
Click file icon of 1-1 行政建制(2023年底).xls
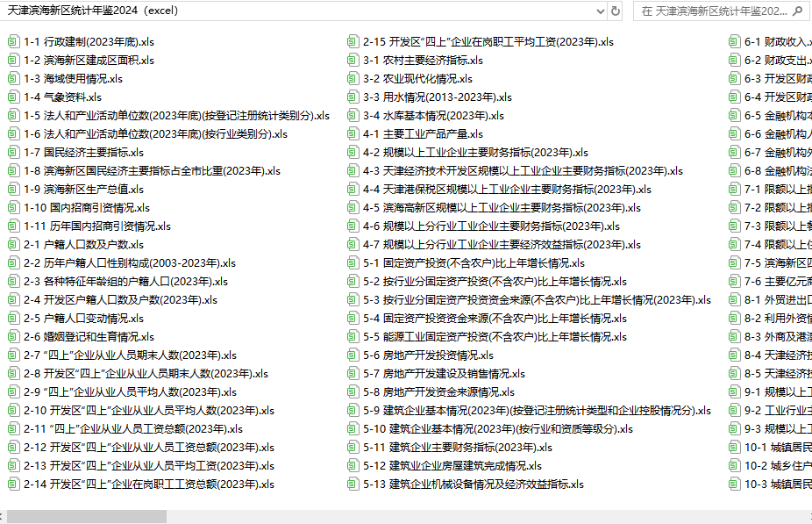click(x=14, y=42)
